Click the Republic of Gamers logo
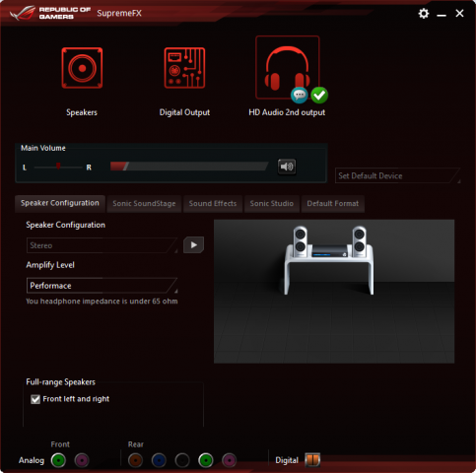This screenshot has width=476, height=473. tap(50, 13)
